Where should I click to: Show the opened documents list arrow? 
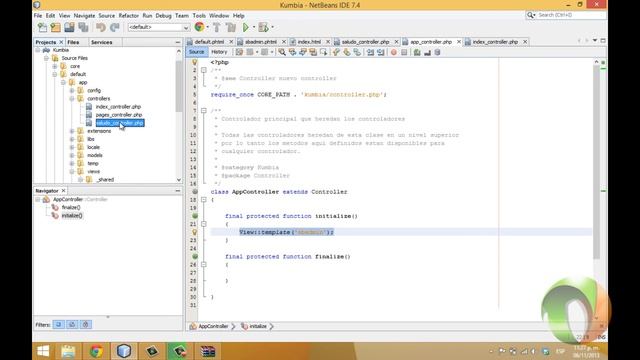point(595,41)
